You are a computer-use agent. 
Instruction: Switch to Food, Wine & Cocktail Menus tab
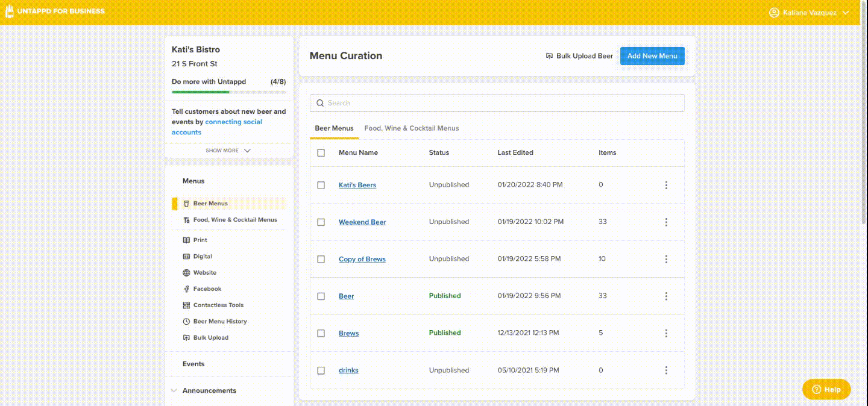[x=412, y=128]
